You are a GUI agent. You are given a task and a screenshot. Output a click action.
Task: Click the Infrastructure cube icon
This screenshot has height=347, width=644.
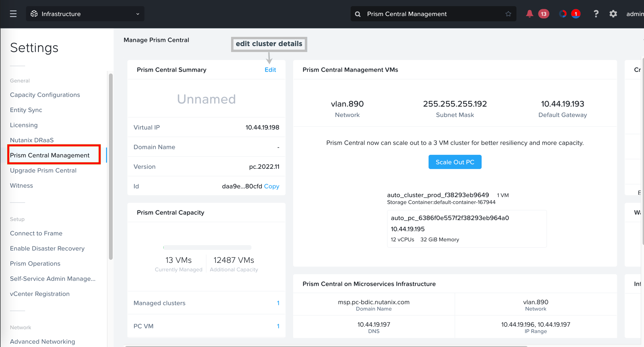click(34, 14)
